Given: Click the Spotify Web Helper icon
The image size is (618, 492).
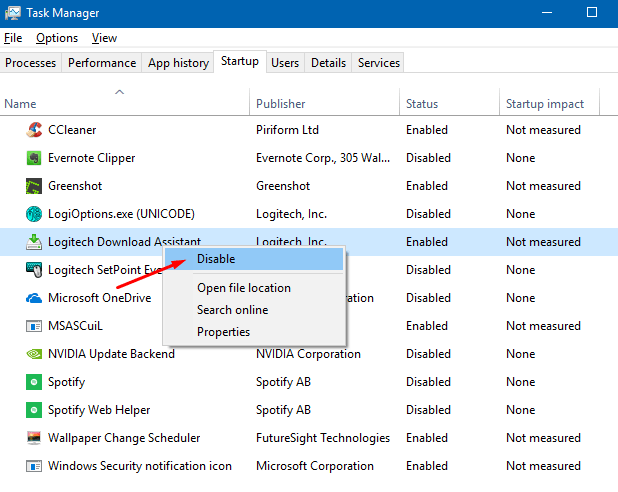Looking at the screenshot, I should click(x=34, y=410).
